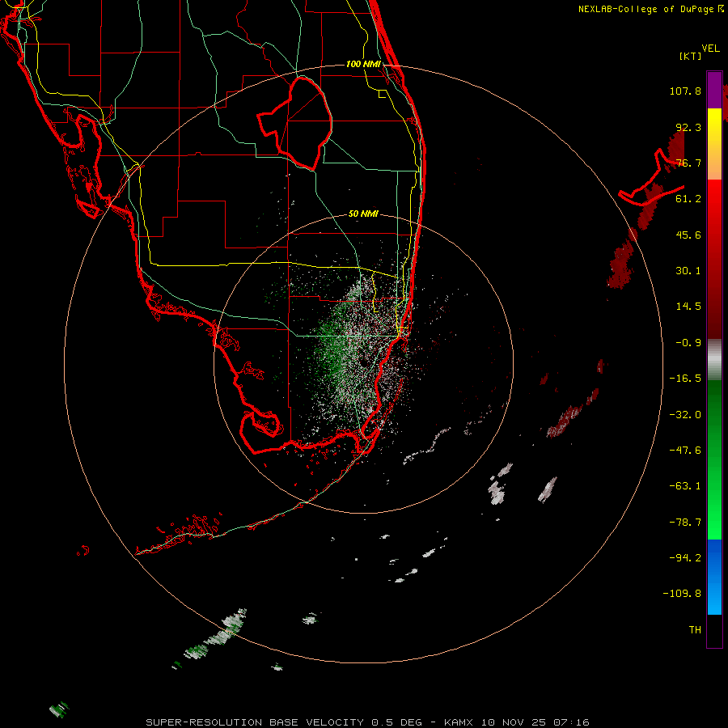Click the 30.1 velocity scale value
728x728 pixels.
(x=688, y=271)
